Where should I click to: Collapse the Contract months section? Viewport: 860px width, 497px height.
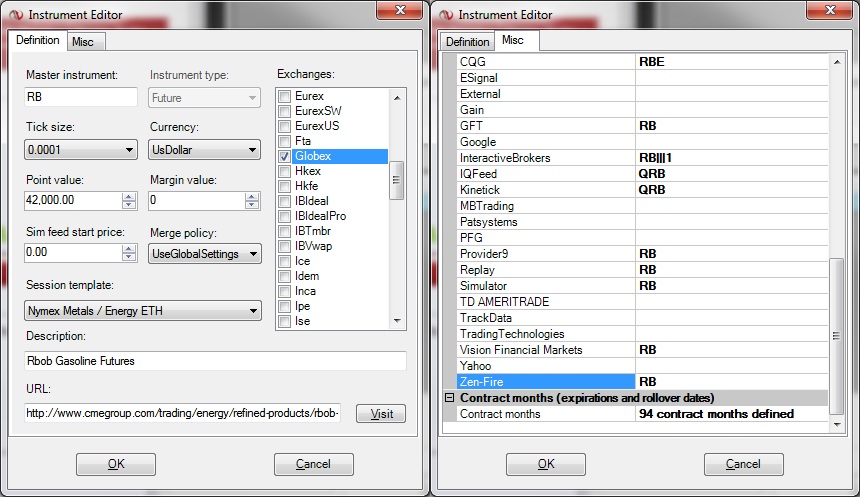tap(449, 398)
